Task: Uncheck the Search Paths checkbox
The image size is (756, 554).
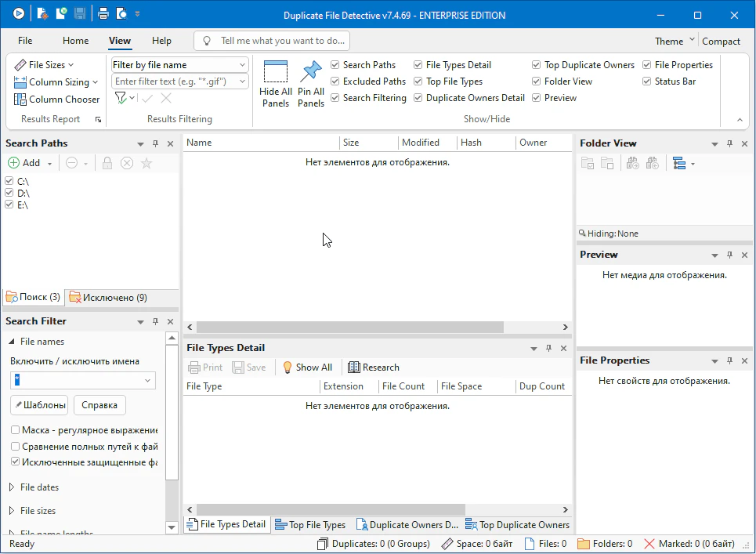Action: click(335, 65)
